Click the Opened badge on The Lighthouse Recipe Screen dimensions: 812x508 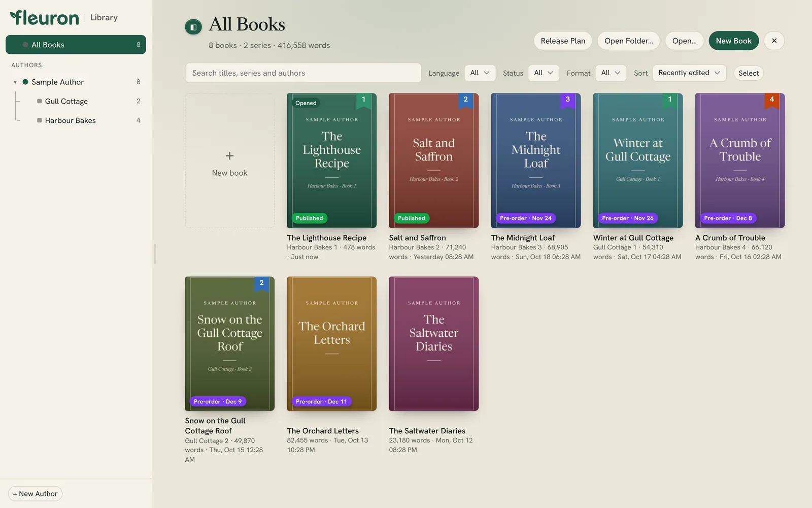click(306, 103)
